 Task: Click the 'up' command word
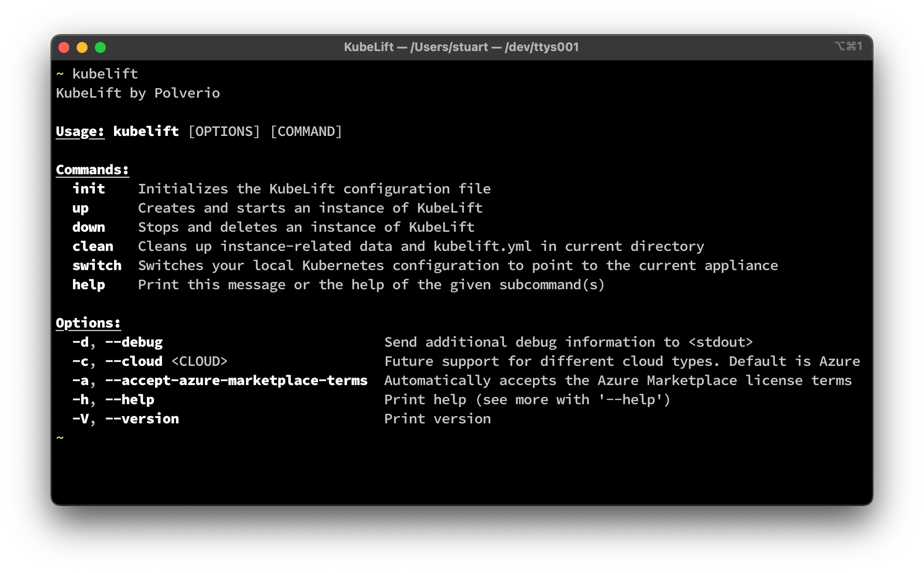coord(80,208)
